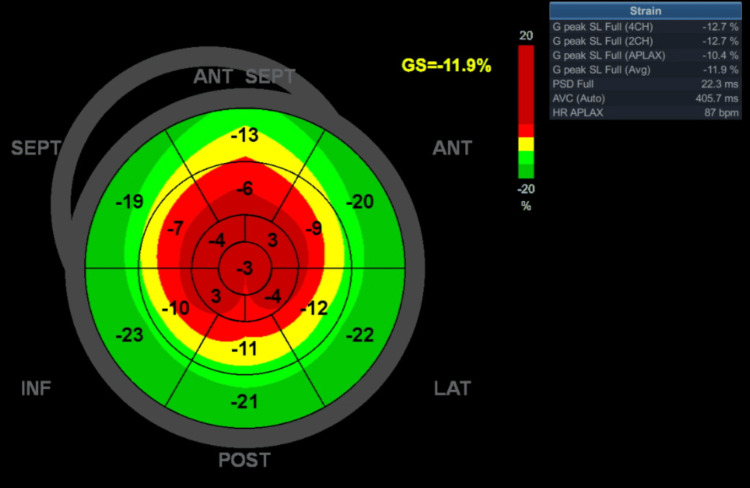Viewport: 750px width, 488px height.
Task: Click the INF wall label
Action: (36, 388)
